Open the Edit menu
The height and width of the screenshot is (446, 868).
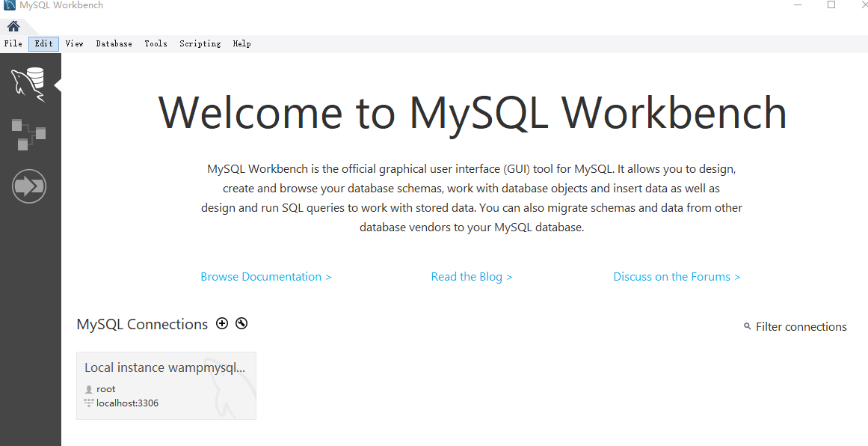[x=43, y=43]
